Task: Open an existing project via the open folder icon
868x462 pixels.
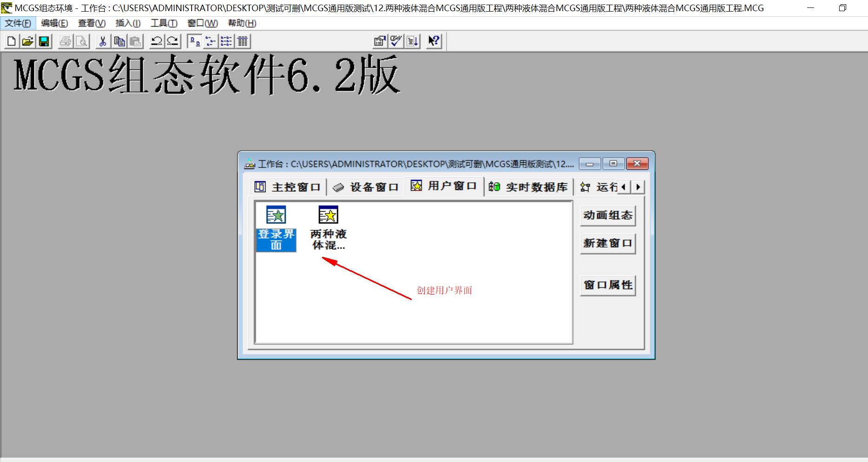Action: [x=27, y=41]
